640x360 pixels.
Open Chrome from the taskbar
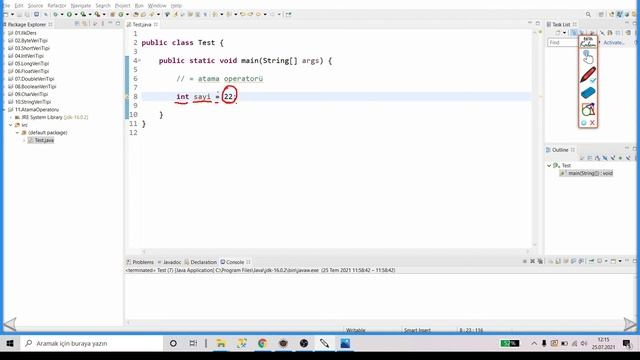click(262, 343)
